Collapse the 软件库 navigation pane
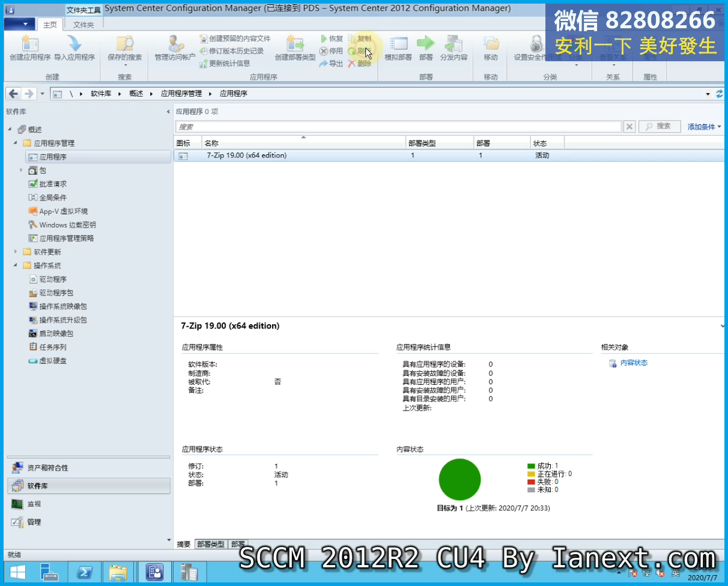The height and width of the screenshot is (586, 728). coord(168,112)
